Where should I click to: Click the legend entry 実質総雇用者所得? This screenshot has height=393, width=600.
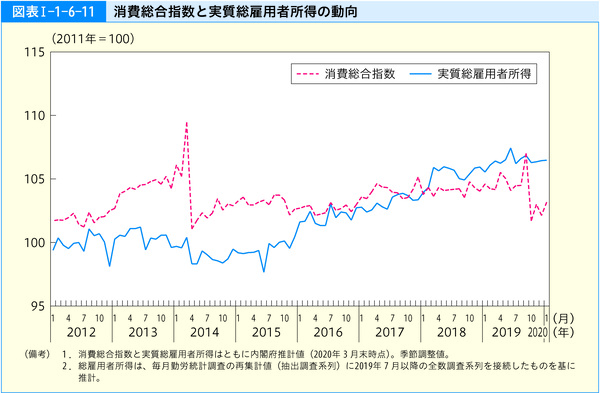pyautogui.click(x=484, y=73)
